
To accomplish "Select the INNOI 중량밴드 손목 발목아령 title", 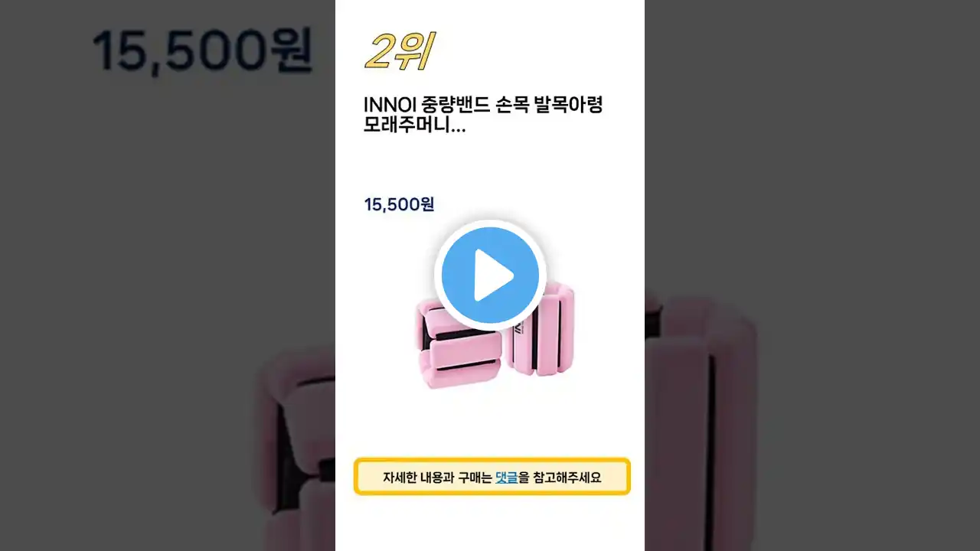I will (483, 105).
